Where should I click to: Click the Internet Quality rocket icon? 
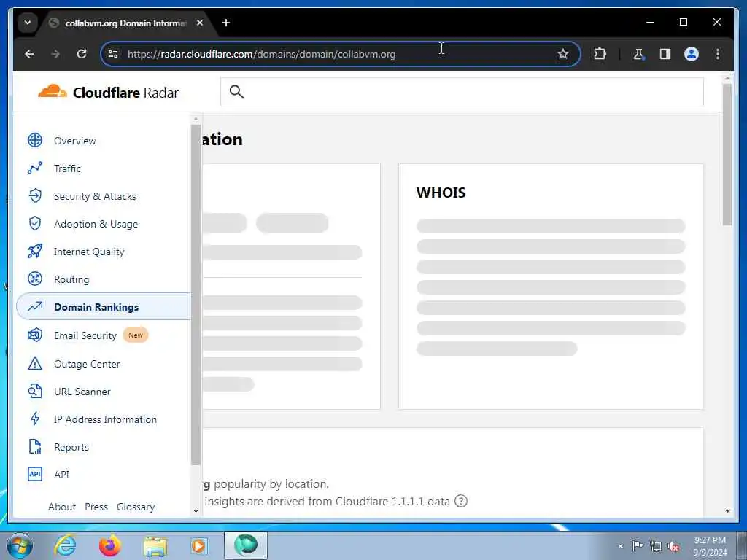pos(35,251)
